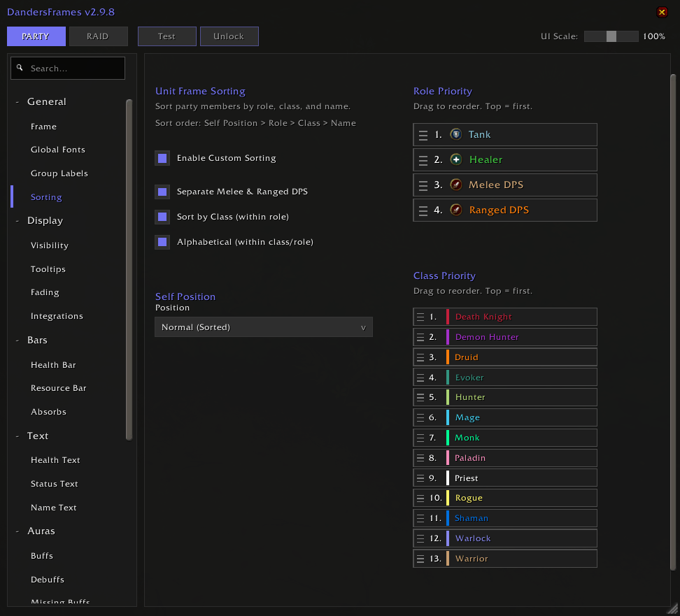Click the UI Scale slider handle
Viewport: 680px width, 616px height.
click(611, 36)
